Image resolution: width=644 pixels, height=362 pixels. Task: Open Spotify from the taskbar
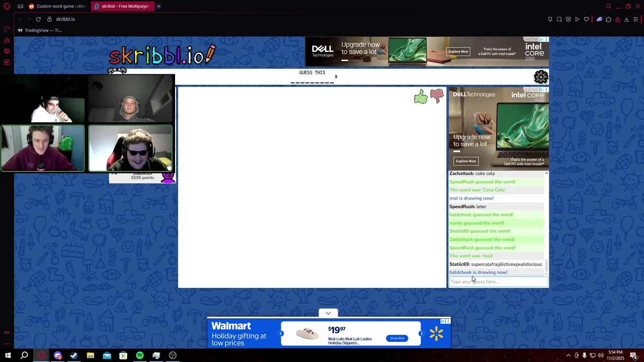(x=140, y=355)
